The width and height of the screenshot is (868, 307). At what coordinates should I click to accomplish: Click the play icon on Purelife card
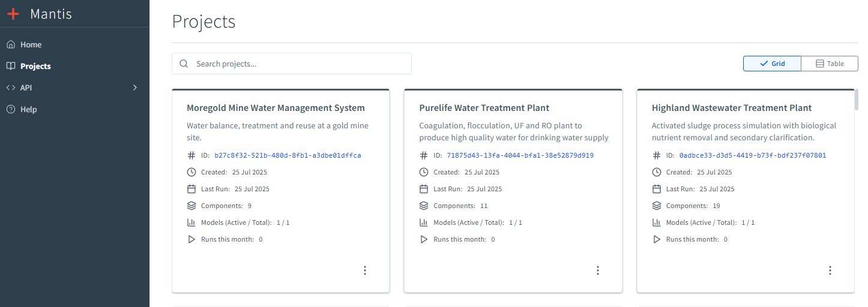pyautogui.click(x=424, y=239)
